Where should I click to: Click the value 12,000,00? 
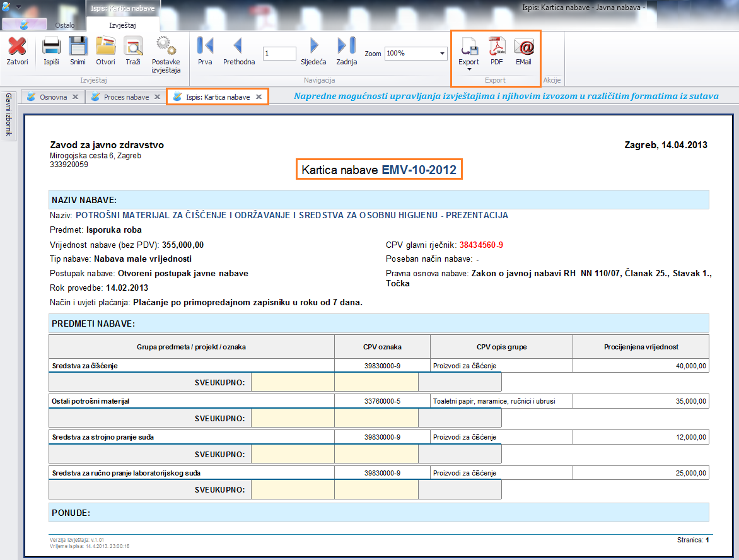point(691,437)
